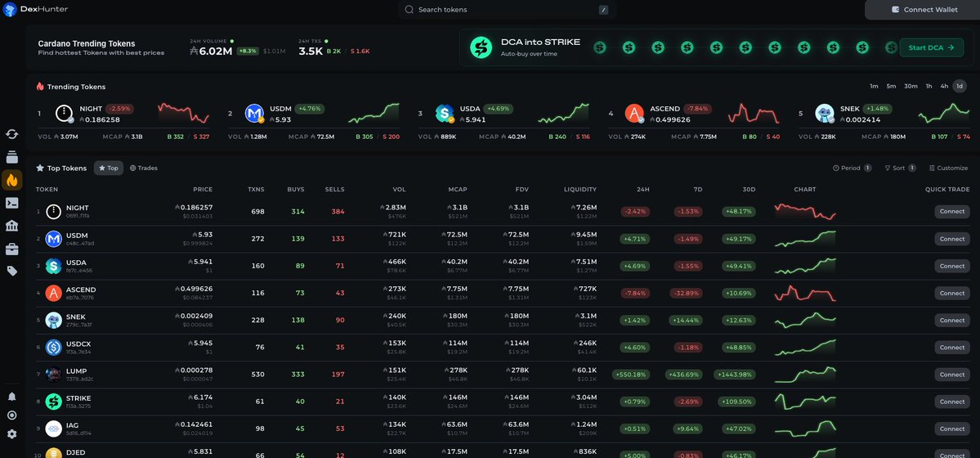Open the price tag sidebar icon
980x458 pixels.
[12, 271]
